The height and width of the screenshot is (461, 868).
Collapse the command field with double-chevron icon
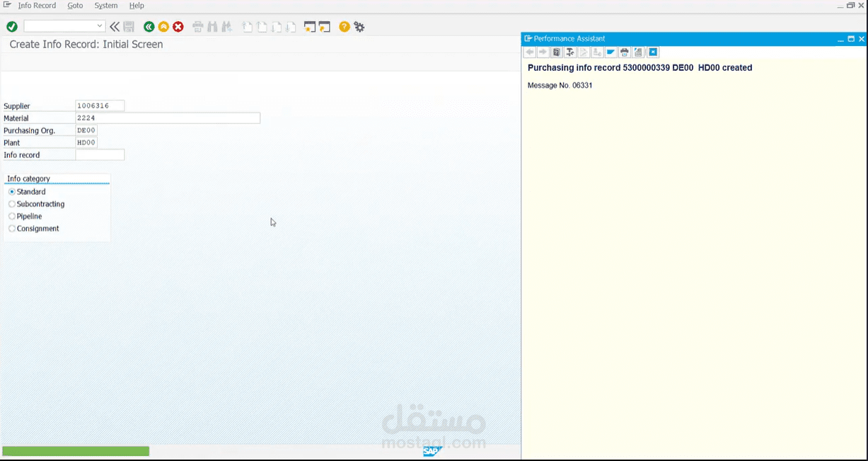[x=115, y=27]
